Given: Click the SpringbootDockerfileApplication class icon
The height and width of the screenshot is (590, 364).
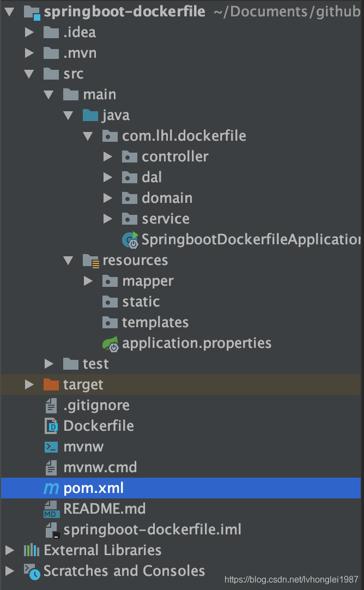Looking at the screenshot, I should pyautogui.click(x=129, y=239).
